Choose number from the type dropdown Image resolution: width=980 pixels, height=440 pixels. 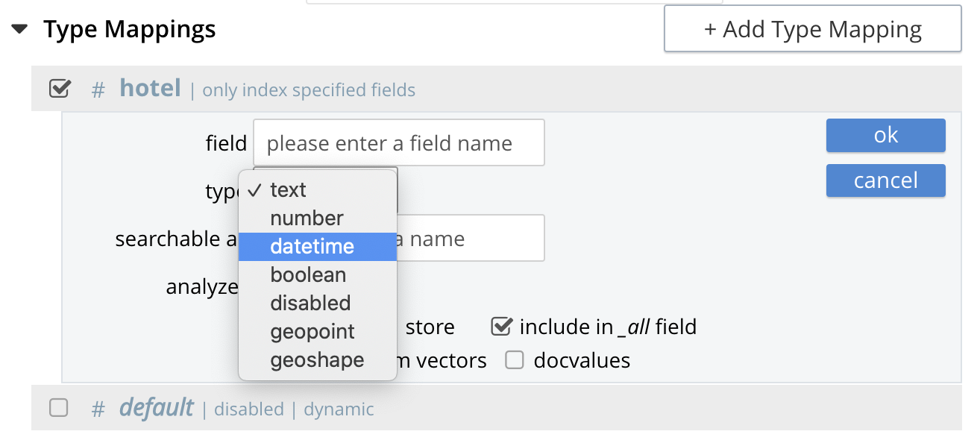[307, 219]
